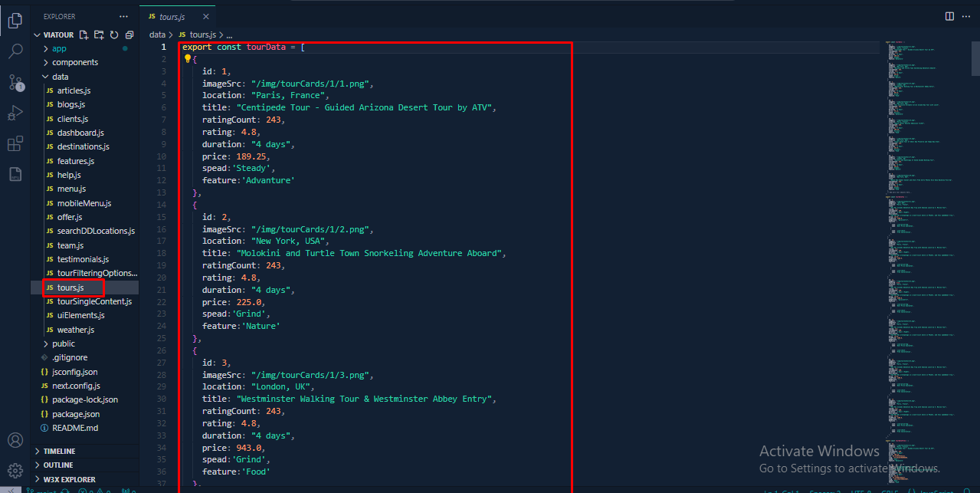The width and height of the screenshot is (980, 493).
Task: Open Run and Debug view
Action: pos(15,113)
